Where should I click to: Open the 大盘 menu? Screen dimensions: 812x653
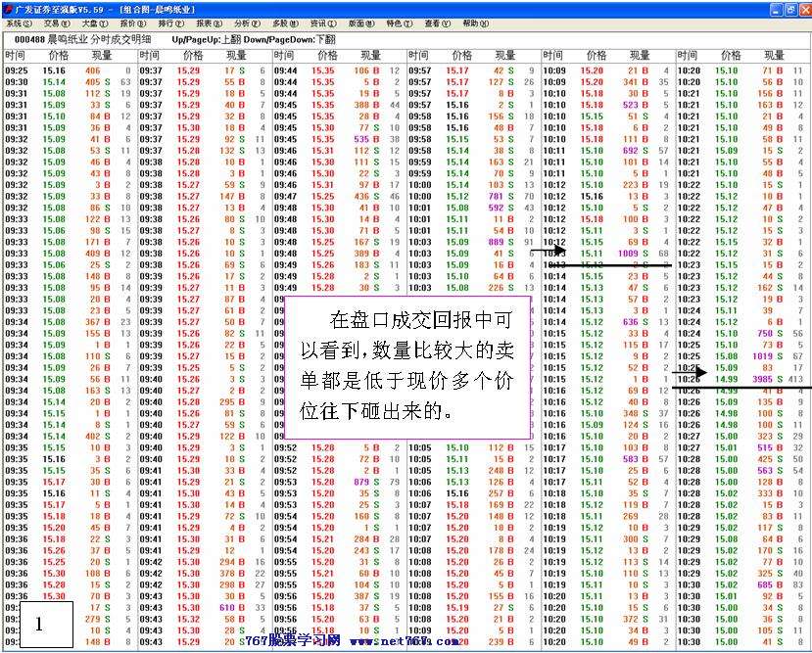click(94, 23)
